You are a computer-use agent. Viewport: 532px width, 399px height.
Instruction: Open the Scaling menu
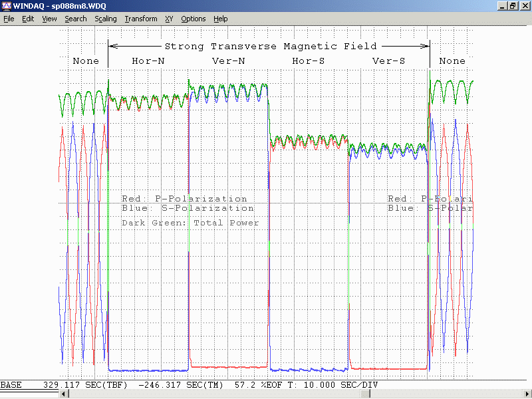pos(105,19)
